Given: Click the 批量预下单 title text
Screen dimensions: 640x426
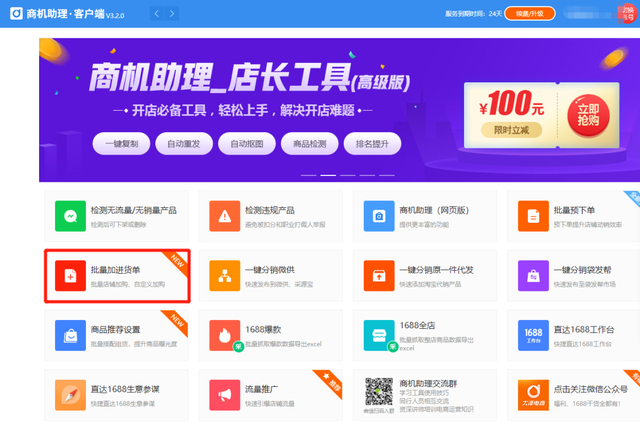Looking at the screenshot, I should [574, 210].
